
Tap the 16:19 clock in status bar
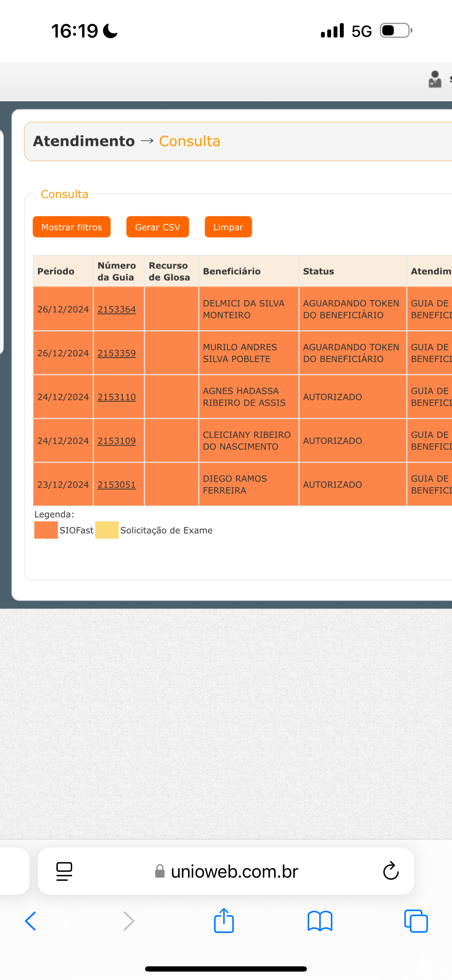tap(75, 31)
